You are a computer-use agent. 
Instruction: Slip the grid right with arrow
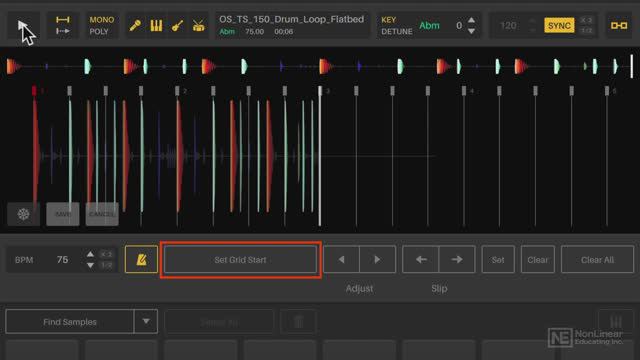pyautogui.click(x=457, y=260)
